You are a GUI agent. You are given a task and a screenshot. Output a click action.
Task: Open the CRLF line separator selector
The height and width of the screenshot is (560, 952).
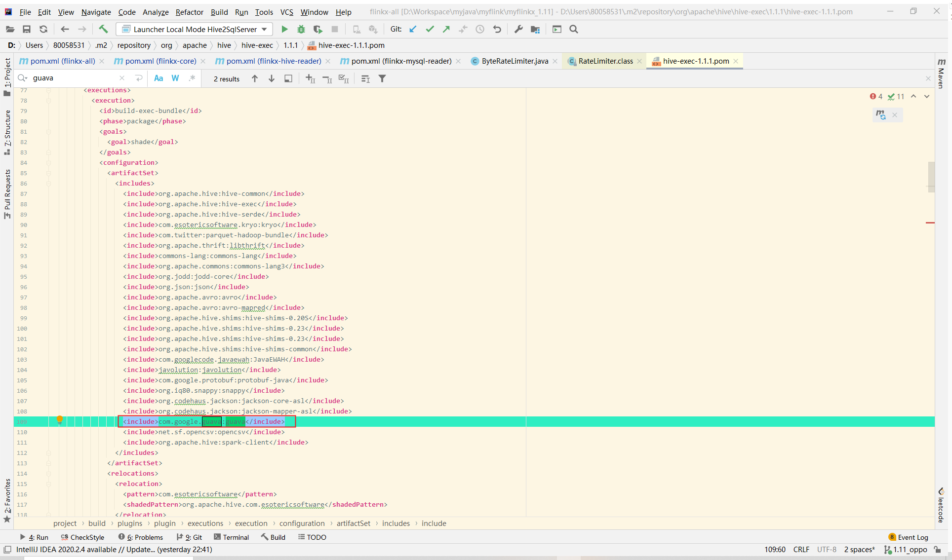click(801, 549)
